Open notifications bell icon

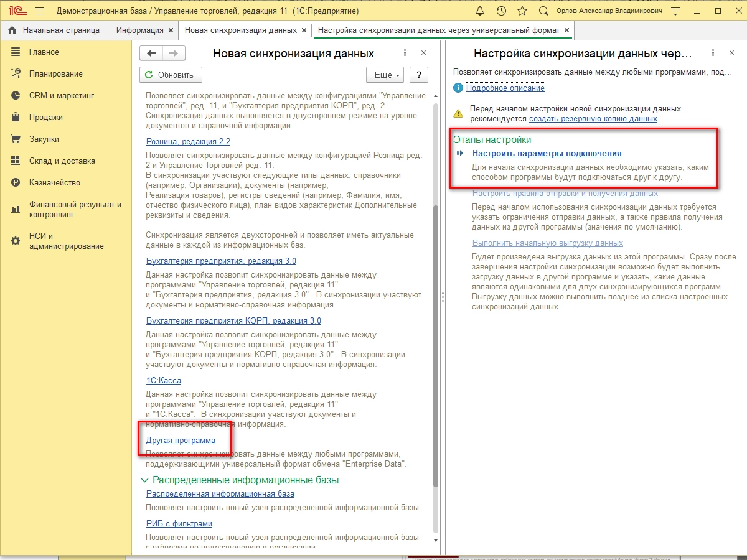pos(479,11)
